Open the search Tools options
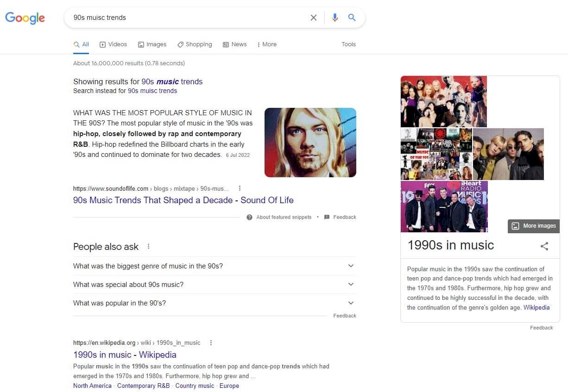Image resolution: width=568 pixels, height=392 pixels. click(348, 44)
